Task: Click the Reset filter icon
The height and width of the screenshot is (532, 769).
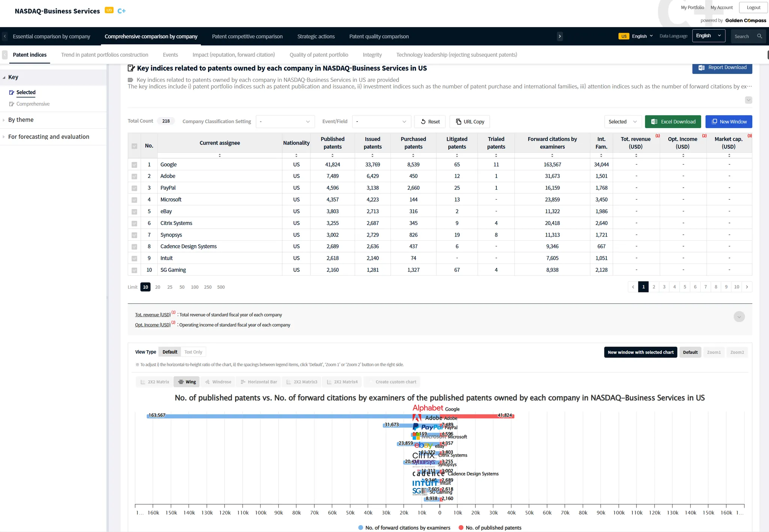Action: pos(423,122)
